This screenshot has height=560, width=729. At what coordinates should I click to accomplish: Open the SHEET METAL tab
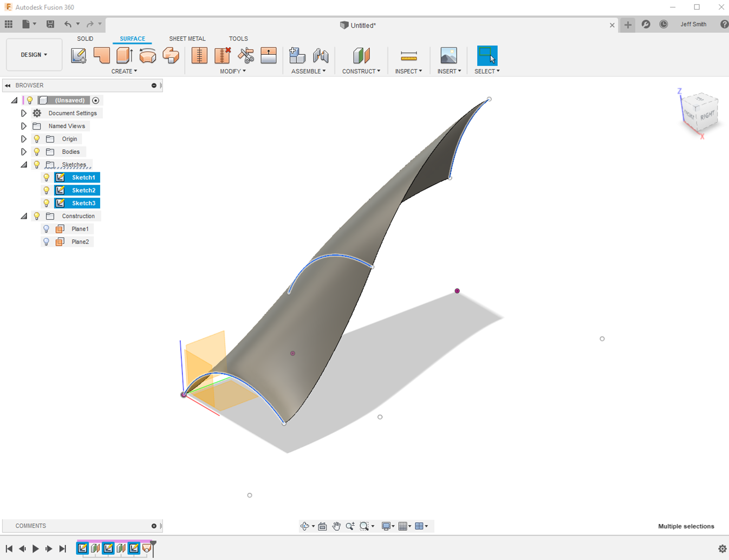coord(187,39)
